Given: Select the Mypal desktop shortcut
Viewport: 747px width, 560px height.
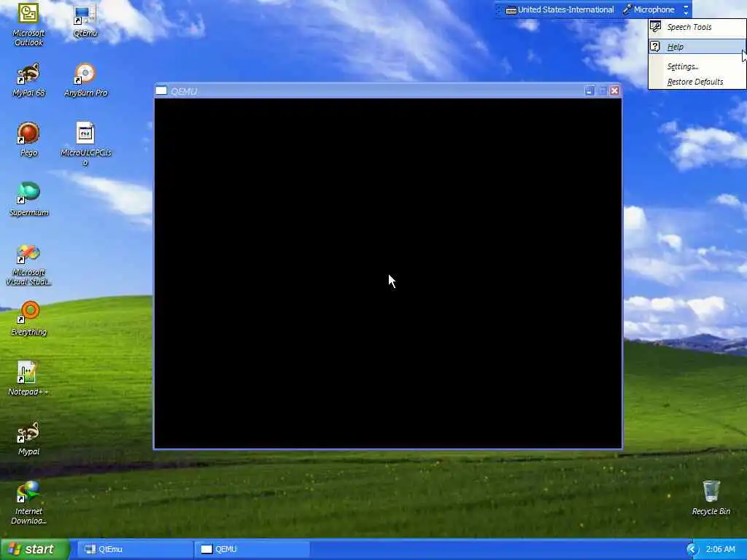Looking at the screenshot, I should pyautogui.click(x=28, y=438).
